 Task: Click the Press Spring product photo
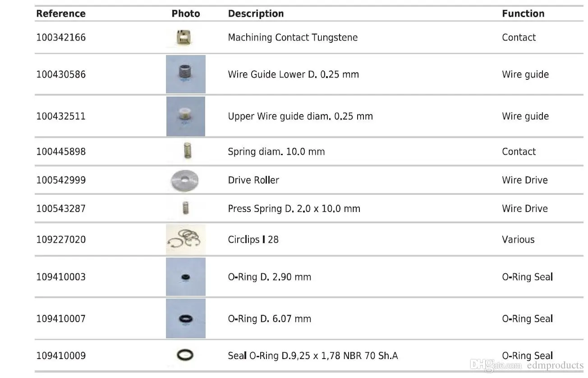click(x=185, y=208)
